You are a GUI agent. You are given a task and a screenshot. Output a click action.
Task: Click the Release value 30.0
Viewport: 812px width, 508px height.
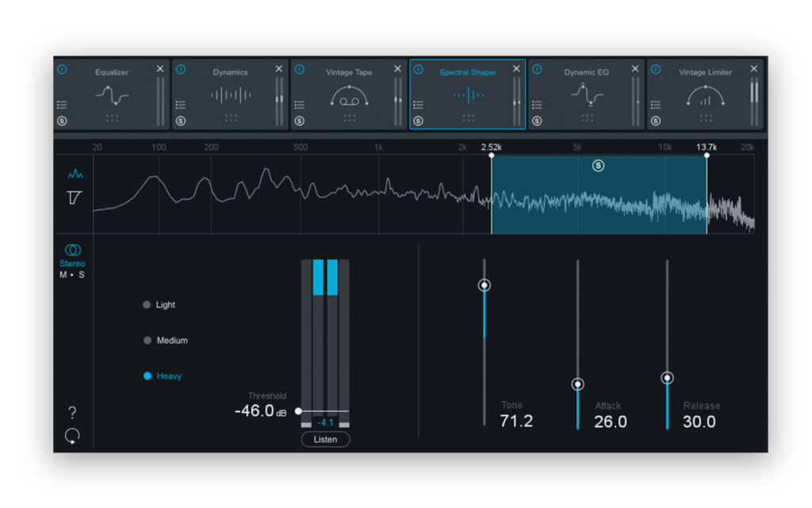pos(699,422)
